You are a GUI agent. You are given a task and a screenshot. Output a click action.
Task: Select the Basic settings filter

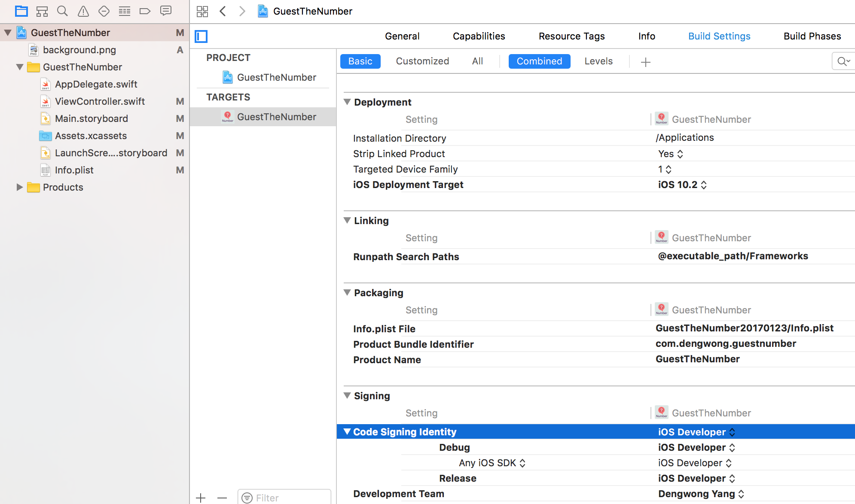pos(360,61)
